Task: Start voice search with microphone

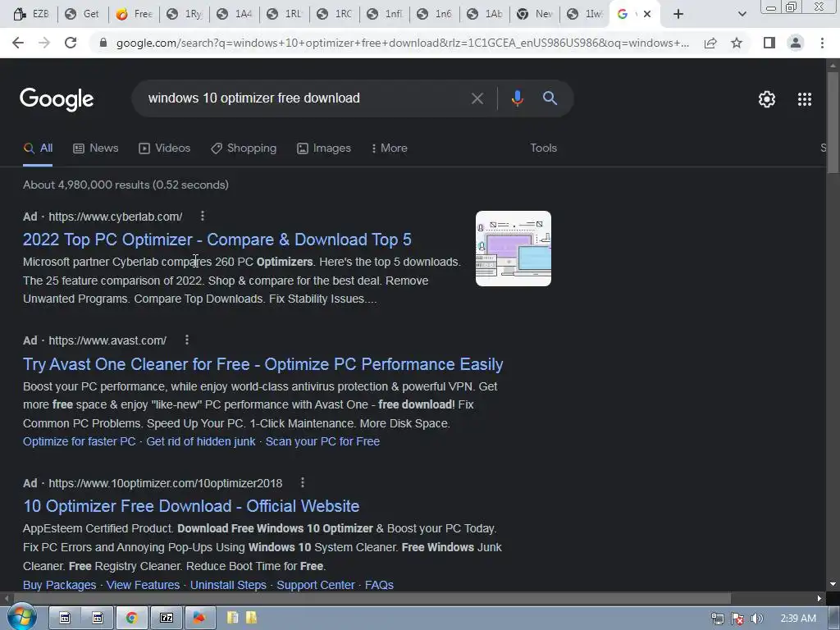Action: [x=517, y=98]
